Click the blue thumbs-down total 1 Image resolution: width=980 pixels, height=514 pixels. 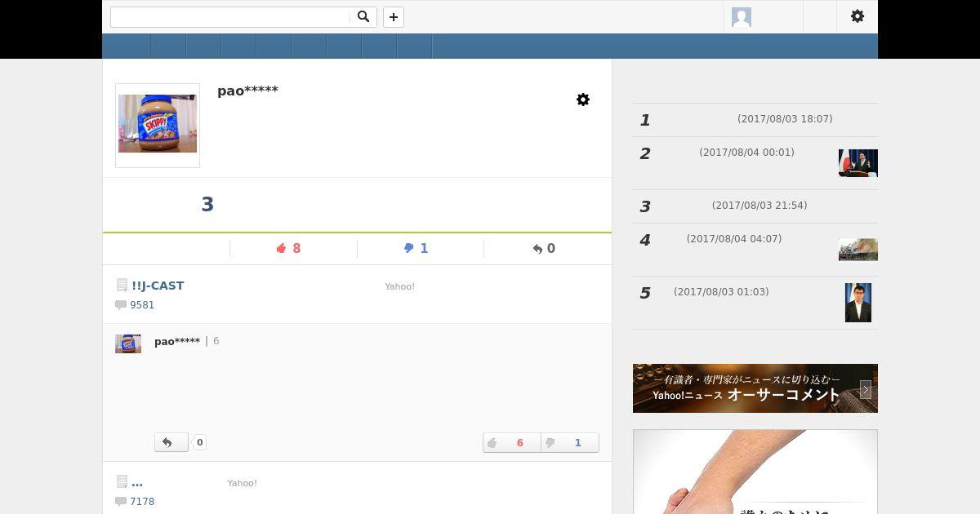(416, 249)
